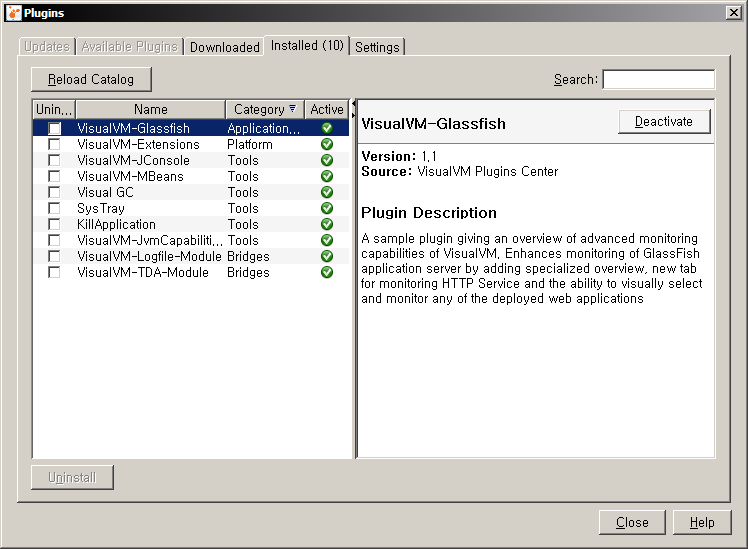This screenshot has width=748, height=549.
Task: Select the SysTray plugin name
Action: coord(101,208)
